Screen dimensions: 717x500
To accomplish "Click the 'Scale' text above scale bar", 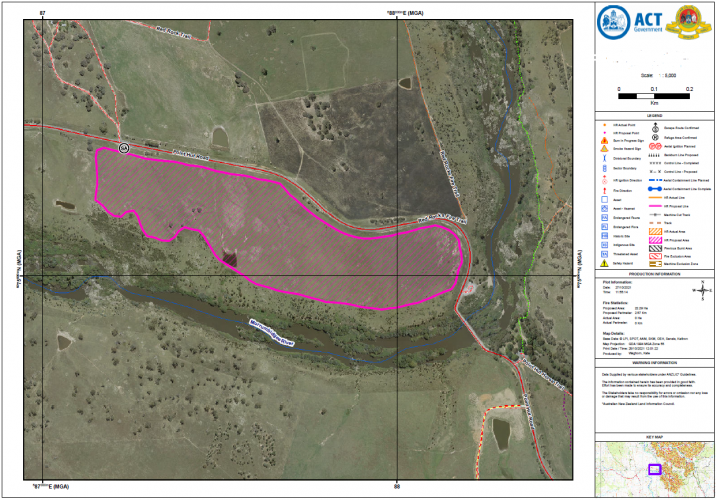I will pos(647,75).
